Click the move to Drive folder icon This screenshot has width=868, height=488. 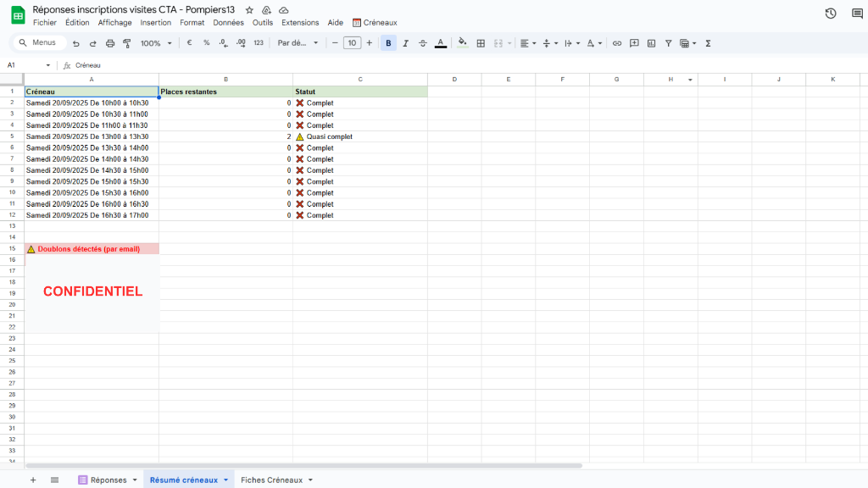click(266, 10)
